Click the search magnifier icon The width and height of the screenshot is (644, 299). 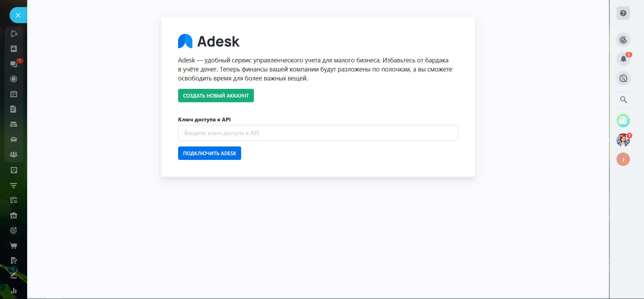tap(623, 100)
